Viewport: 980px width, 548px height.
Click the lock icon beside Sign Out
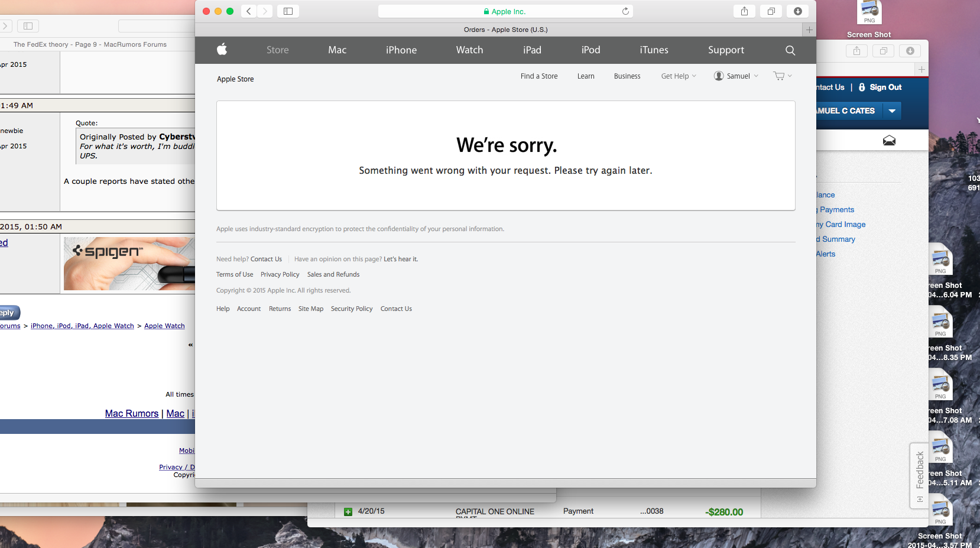tap(862, 87)
